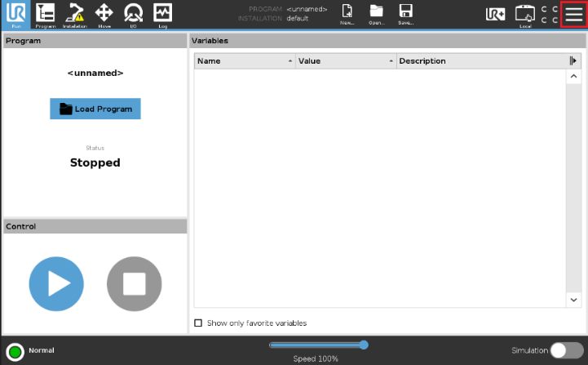Click the Stopped status text
The height and width of the screenshot is (365, 588).
95,162
